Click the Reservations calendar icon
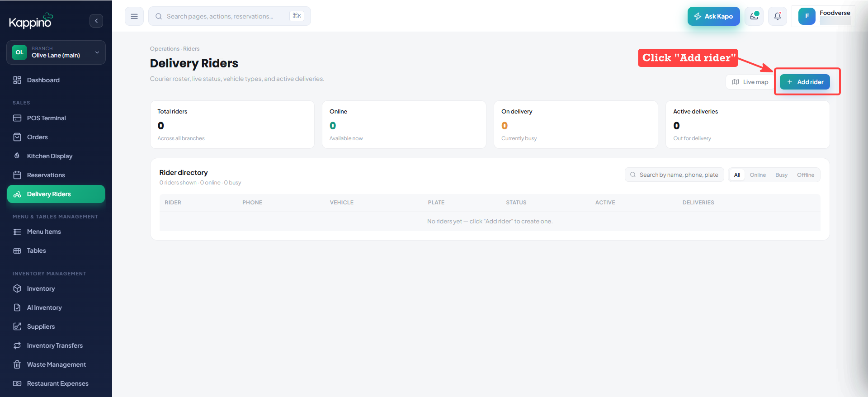 pyautogui.click(x=17, y=175)
